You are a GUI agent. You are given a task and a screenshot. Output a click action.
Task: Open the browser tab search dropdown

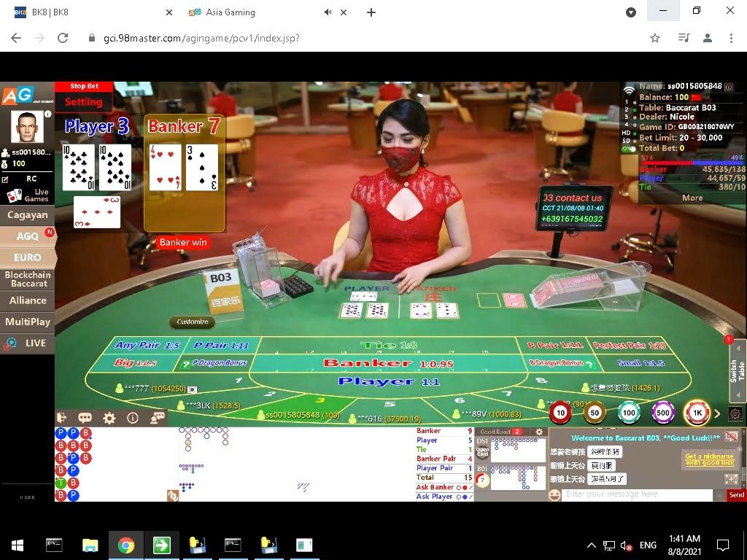(x=631, y=12)
